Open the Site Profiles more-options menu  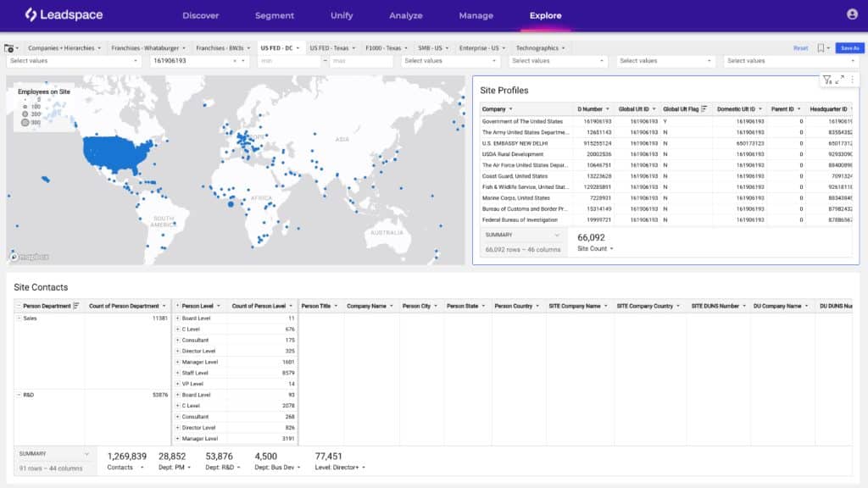pos(853,80)
